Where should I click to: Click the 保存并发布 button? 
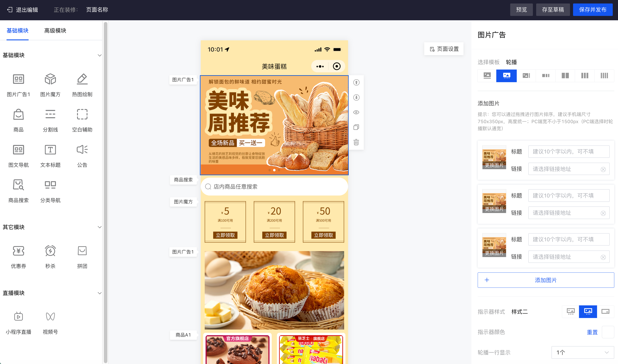593,10
